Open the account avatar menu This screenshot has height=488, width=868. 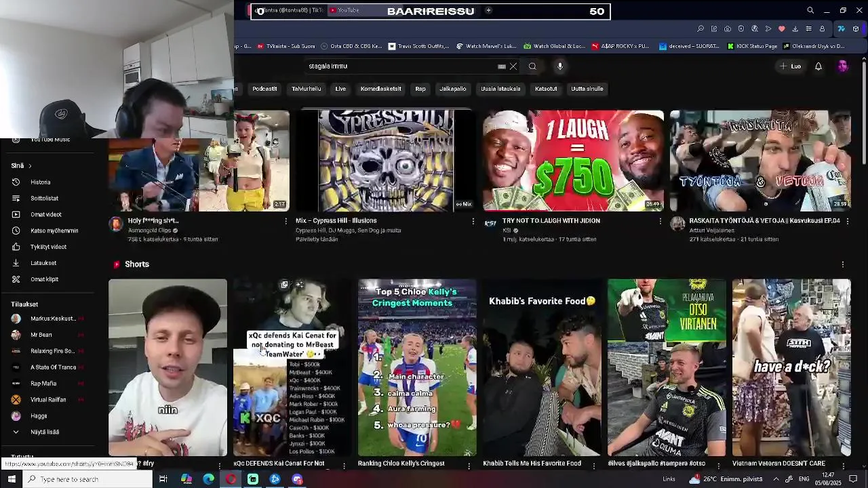click(x=843, y=66)
